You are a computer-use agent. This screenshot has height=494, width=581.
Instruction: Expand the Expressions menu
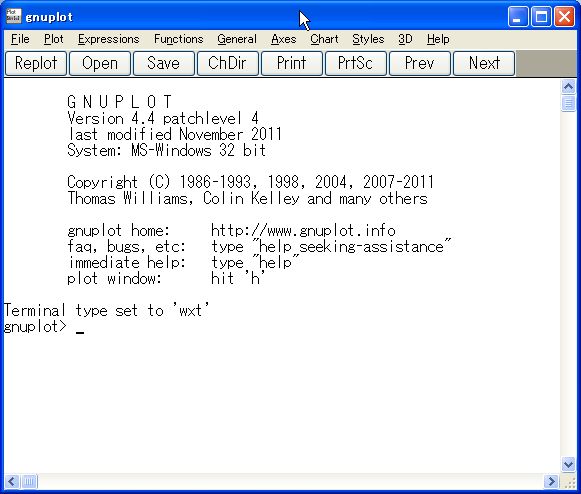(109, 39)
